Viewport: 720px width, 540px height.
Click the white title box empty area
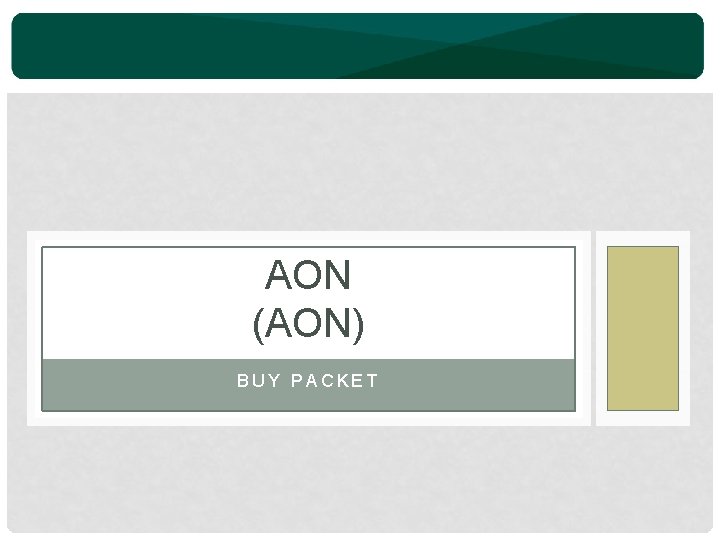click(x=138, y=303)
